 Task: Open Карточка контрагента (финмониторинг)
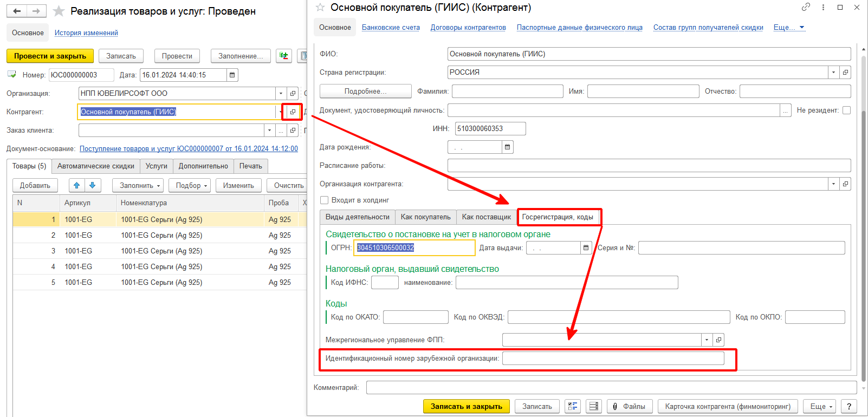pos(728,406)
